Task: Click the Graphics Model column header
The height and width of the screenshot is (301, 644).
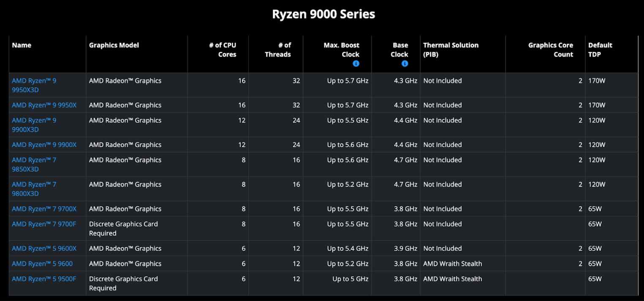Action: 114,45
